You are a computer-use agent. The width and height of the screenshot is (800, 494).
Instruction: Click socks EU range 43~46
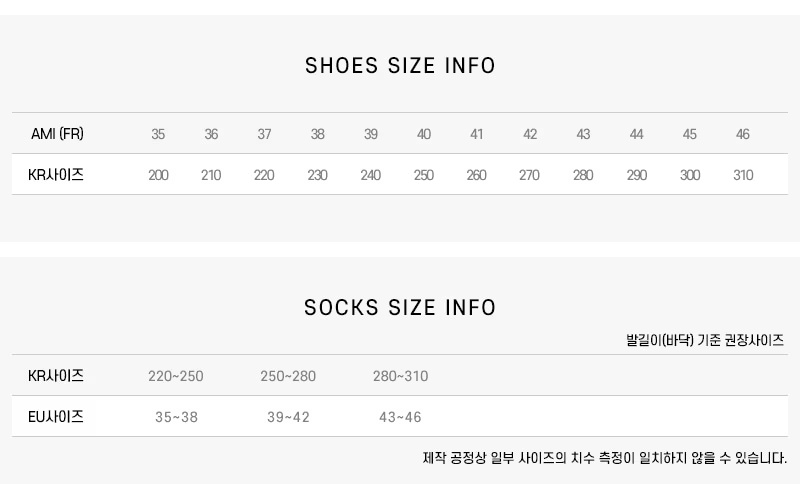[x=400, y=417]
